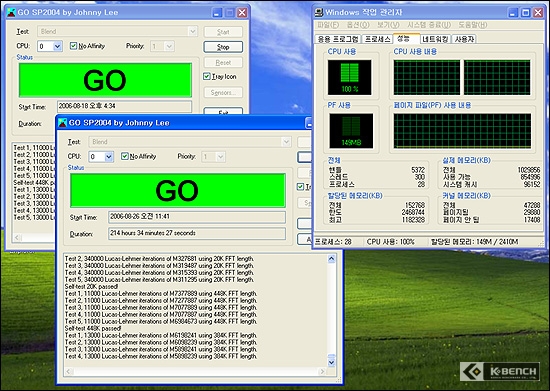Open Priority dropdown in front SP2004 window

220,157
